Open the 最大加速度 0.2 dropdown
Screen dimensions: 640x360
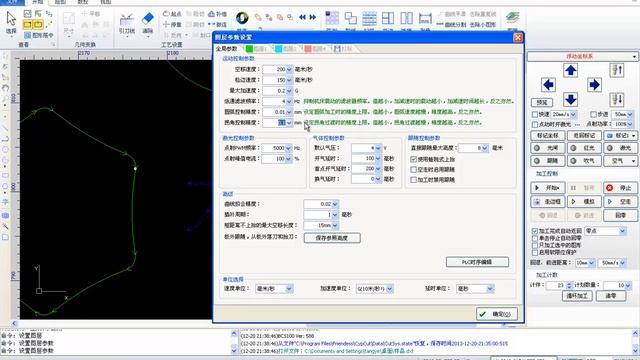(289, 91)
